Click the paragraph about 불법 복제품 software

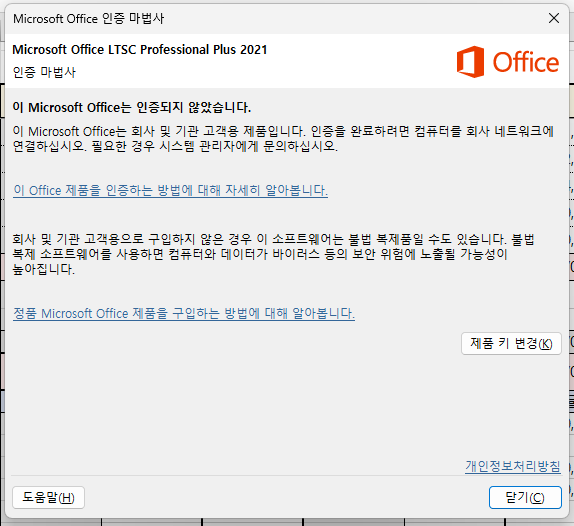[x=274, y=254]
